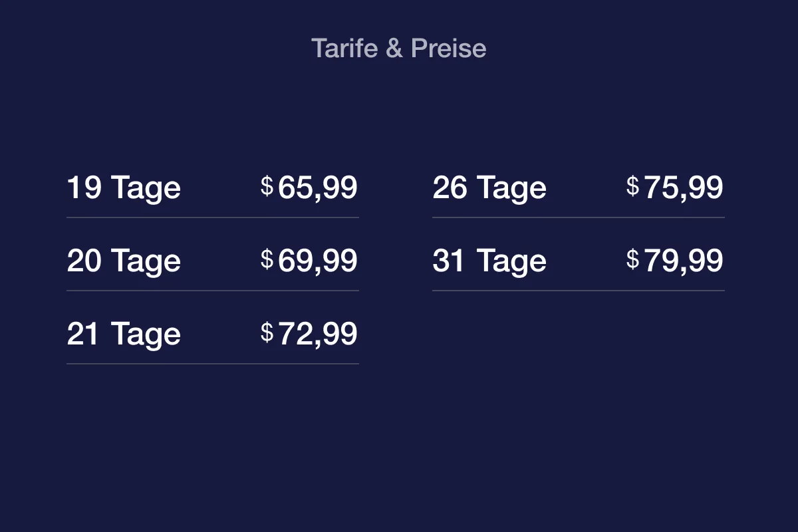Viewport: 798px width, 532px height.
Task: Click the dollar symbol next to 75,99
Action: (632, 186)
